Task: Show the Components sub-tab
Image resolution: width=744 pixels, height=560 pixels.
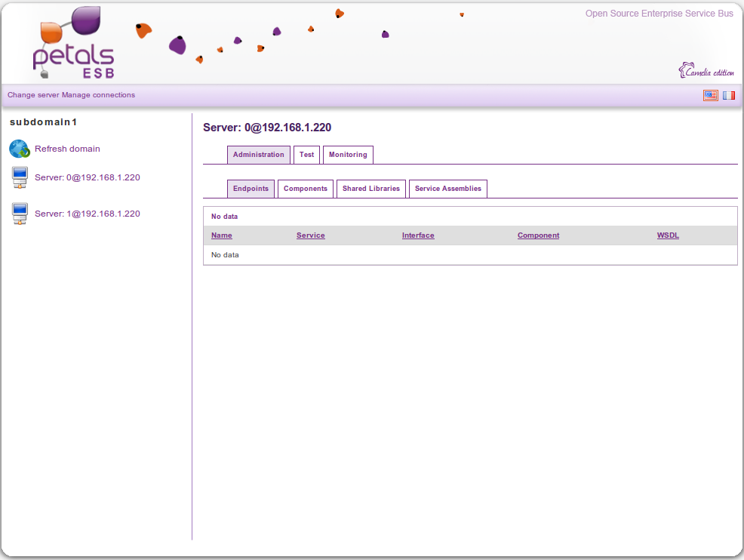Action: [305, 189]
